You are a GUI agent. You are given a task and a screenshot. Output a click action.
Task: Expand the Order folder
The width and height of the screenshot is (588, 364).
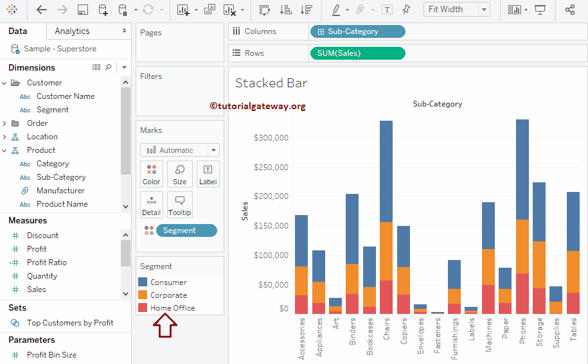[x=5, y=123]
